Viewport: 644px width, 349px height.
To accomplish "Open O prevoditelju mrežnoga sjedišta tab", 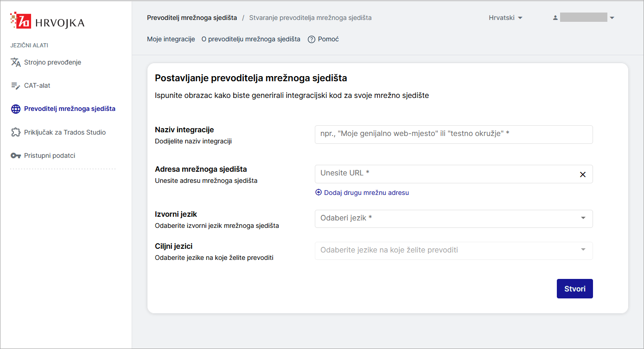I will pyautogui.click(x=251, y=39).
